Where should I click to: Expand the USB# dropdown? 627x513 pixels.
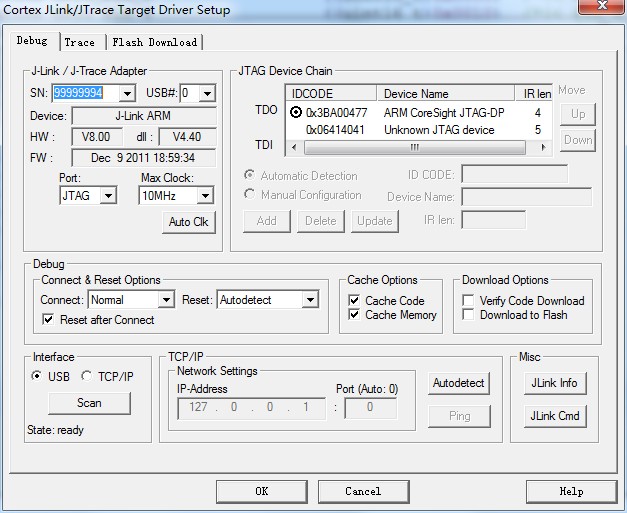207,94
